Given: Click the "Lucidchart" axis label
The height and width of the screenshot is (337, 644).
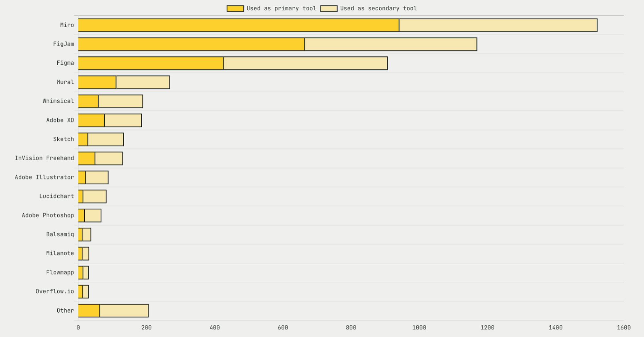Looking at the screenshot, I should pos(57,196).
